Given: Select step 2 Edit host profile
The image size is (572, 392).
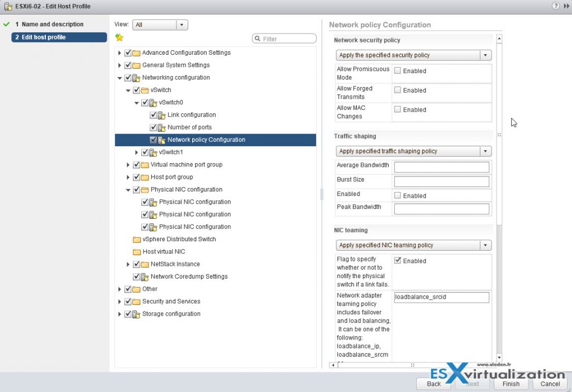Looking at the screenshot, I should point(44,37).
